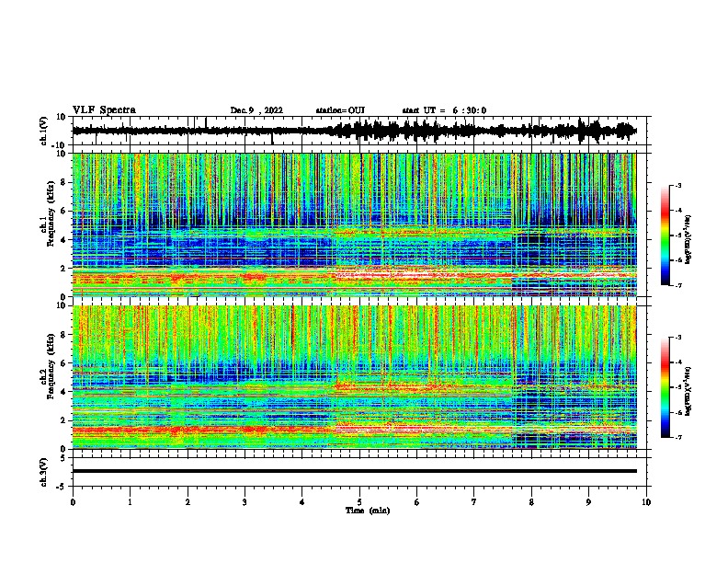Viewport: 728px width, 563px height.
Task: Click ch.2 frequency axis tick "4"
Action: pos(64,392)
